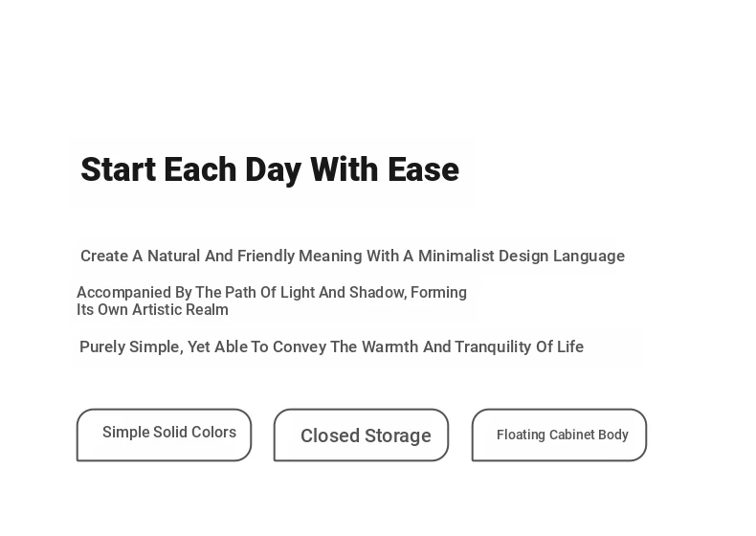Click Minimalist in the first description line
The width and height of the screenshot is (756, 536).
456,256
